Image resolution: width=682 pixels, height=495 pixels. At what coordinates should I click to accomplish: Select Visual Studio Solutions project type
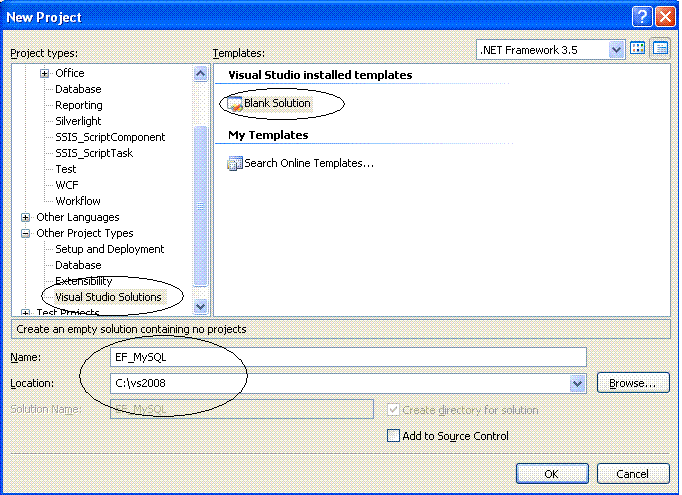(108, 297)
